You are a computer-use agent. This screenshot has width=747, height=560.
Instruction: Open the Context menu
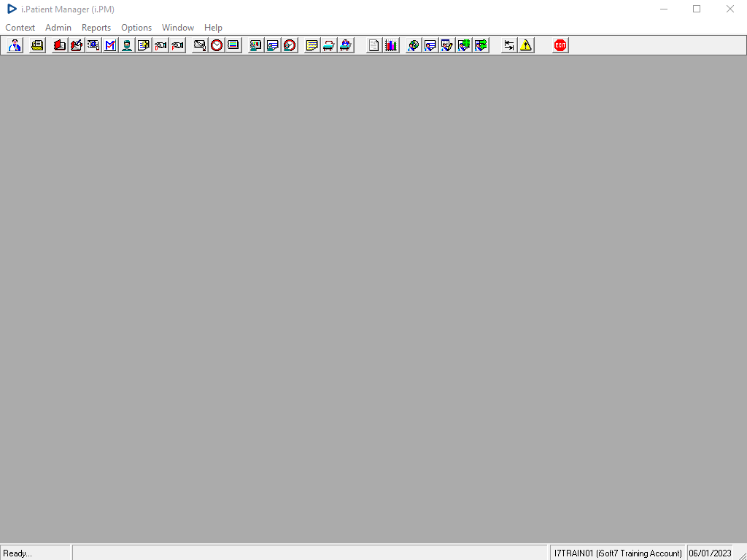[20, 28]
